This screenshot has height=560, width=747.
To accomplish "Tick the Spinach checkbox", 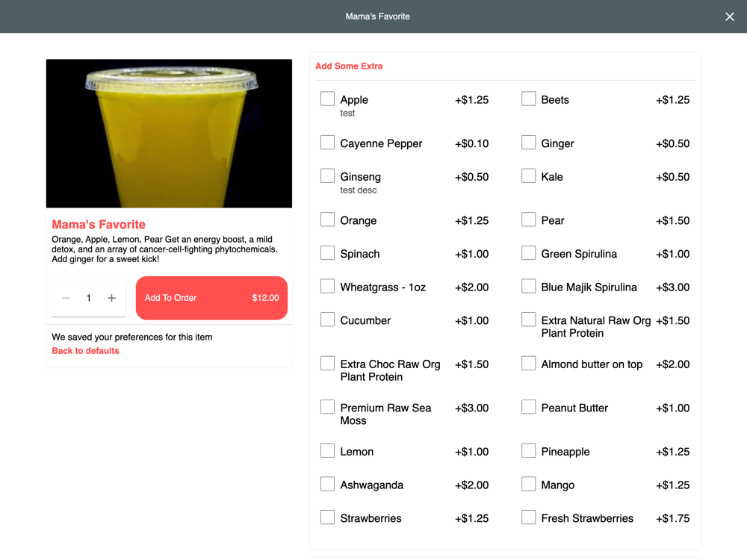I will 327,253.
